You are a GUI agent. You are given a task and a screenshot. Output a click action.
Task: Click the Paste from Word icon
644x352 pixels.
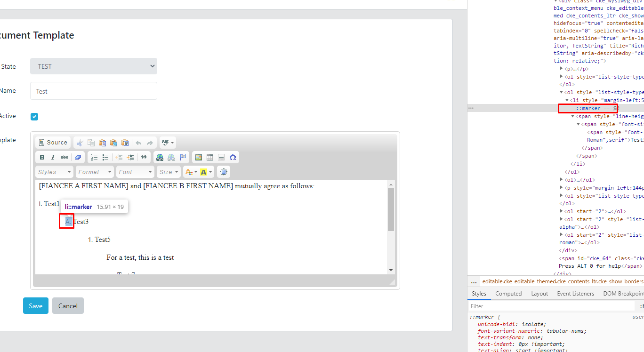pos(125,143)
